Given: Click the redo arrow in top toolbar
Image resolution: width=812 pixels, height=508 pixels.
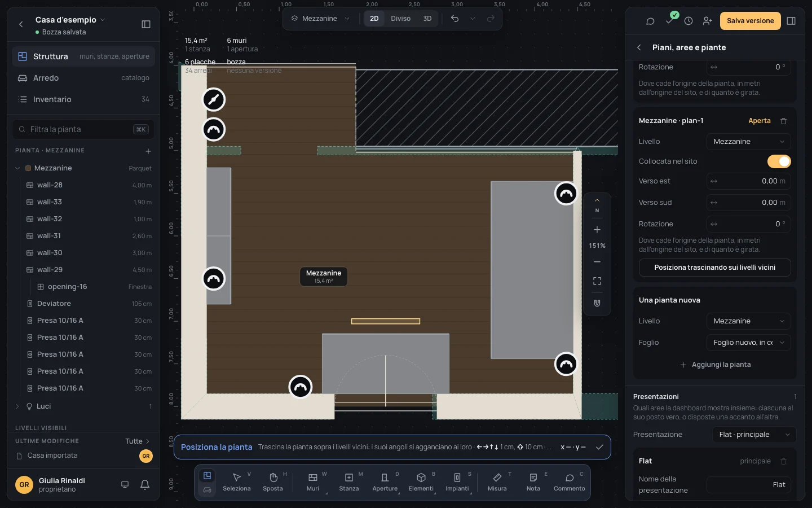Looking at the screenshot, I should [491, 19].
